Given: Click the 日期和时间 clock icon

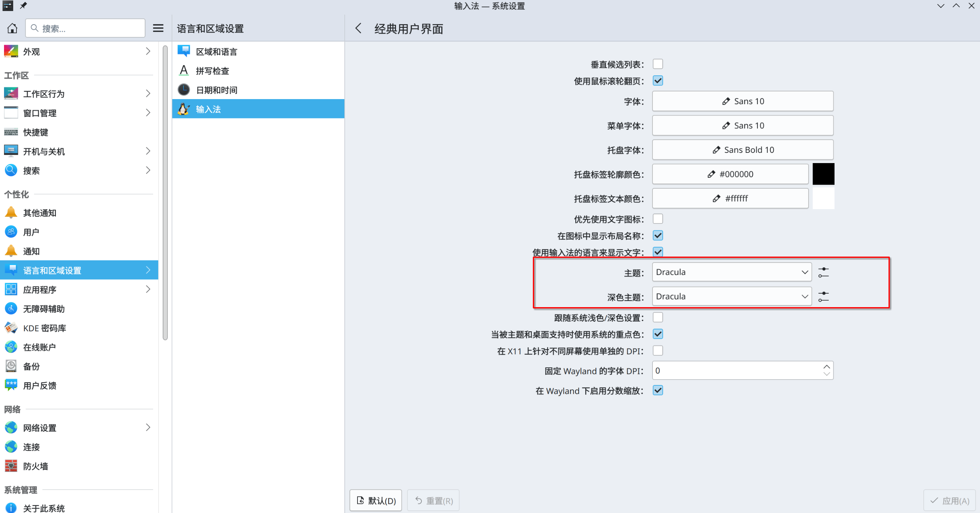Looking at the screenshot, I should tap(184, 90).
